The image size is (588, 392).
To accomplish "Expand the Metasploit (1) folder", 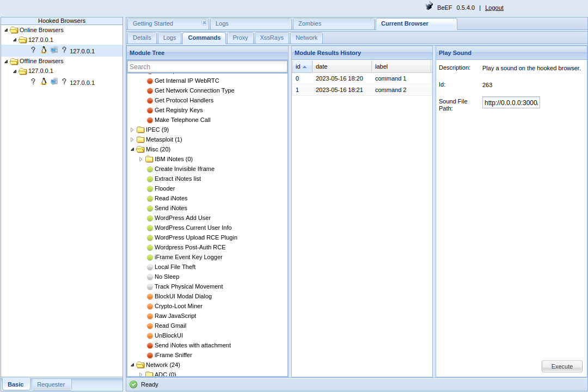I will tap(132, 140).
